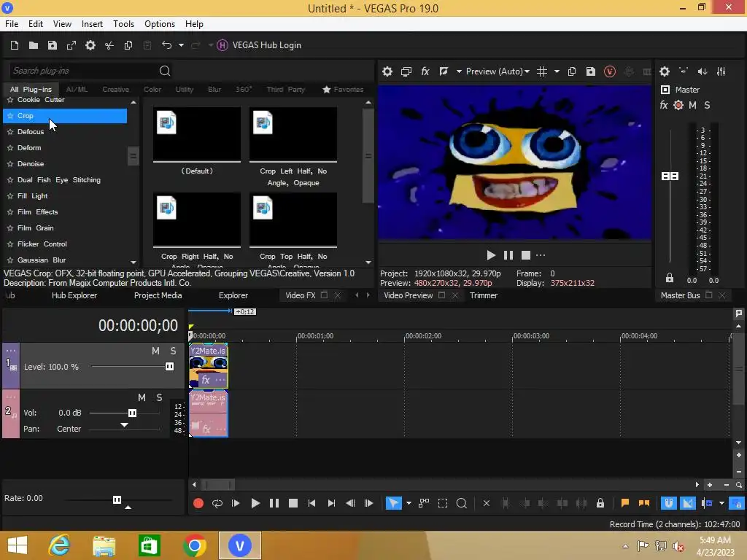This screenshot has width=747, height=560.
Task: Save snapshot to file icon
Action: click(591, 71)
